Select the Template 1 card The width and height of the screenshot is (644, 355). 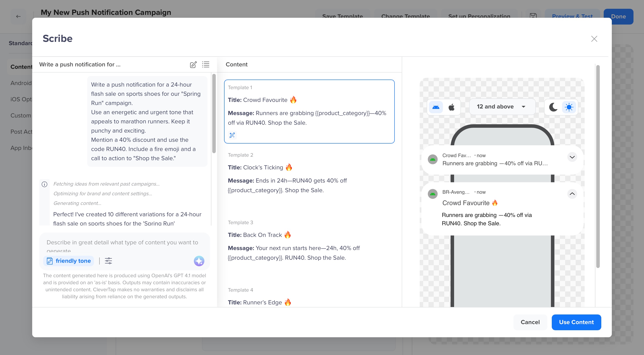309,112
